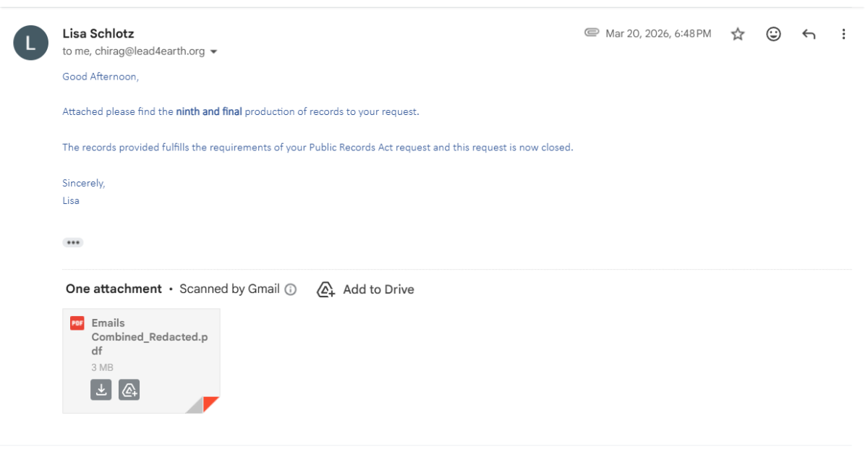Click the info icon beside Scanned by Gmail
This screenshot has width=868, height=457.
[291, 289]
